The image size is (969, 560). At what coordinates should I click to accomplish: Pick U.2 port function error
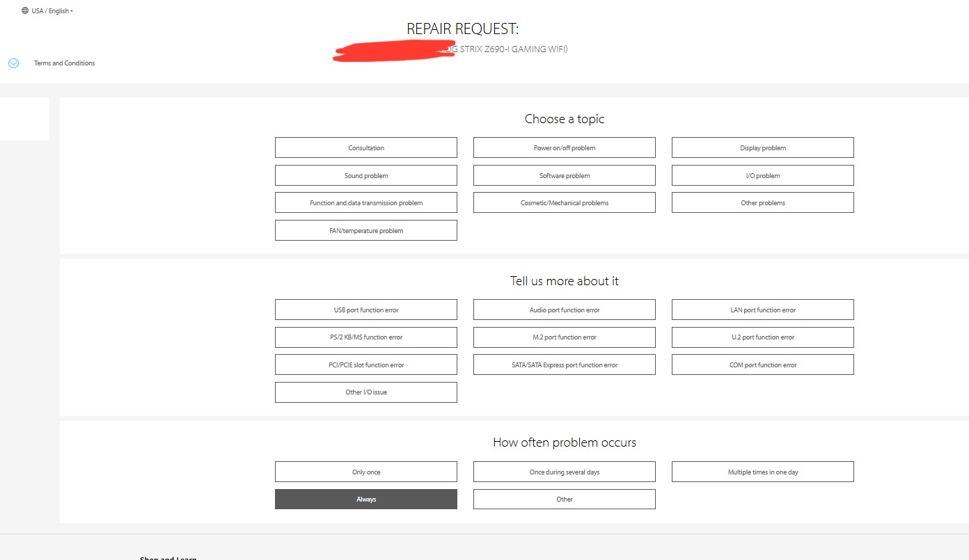tap(763, 337)
